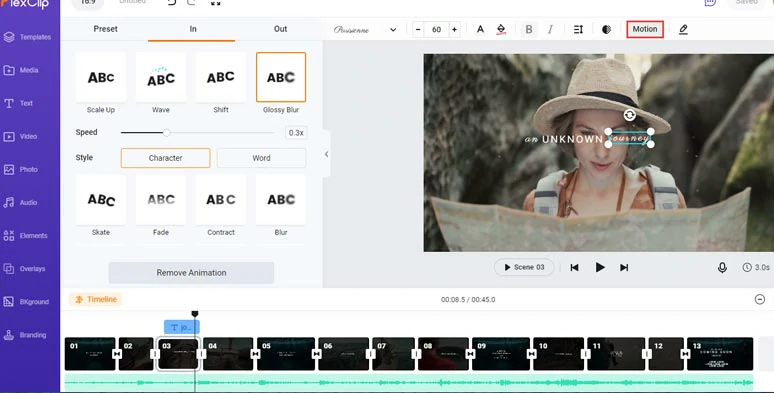Open the Media sidebar section
Image resolution: width=774 pixels, height=393 pixels.
22,70
